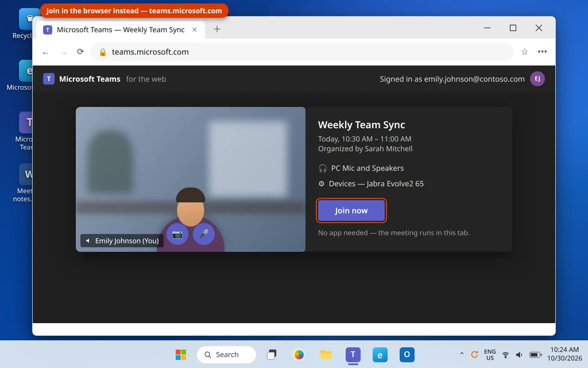The width and height of the screenshot is (588, 368).
Task: Focus the teams.microsoft.com address bar
Action: pos(302,52)
